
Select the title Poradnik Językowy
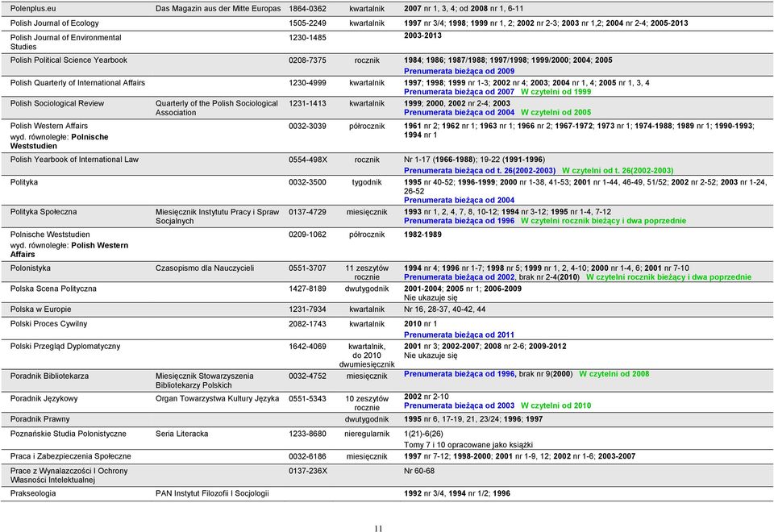[x=44, y=399]
